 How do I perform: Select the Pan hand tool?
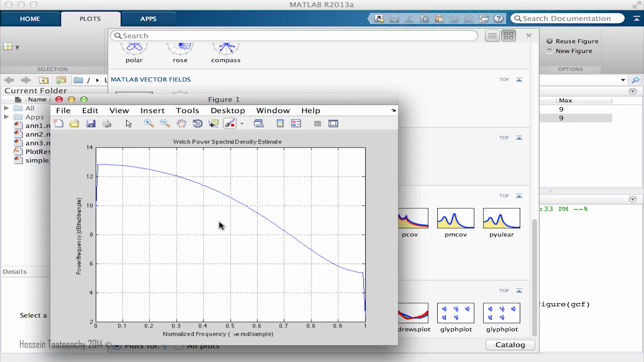point(181,123)
